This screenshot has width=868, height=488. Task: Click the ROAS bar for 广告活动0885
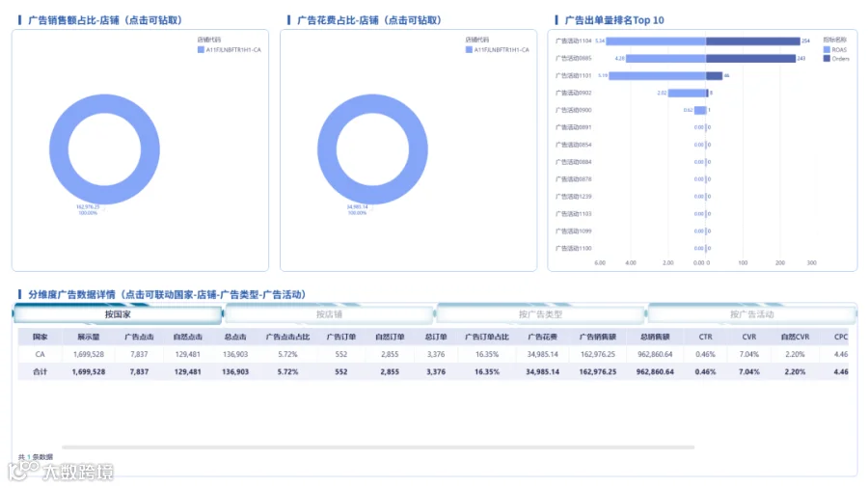pos(665,58)
